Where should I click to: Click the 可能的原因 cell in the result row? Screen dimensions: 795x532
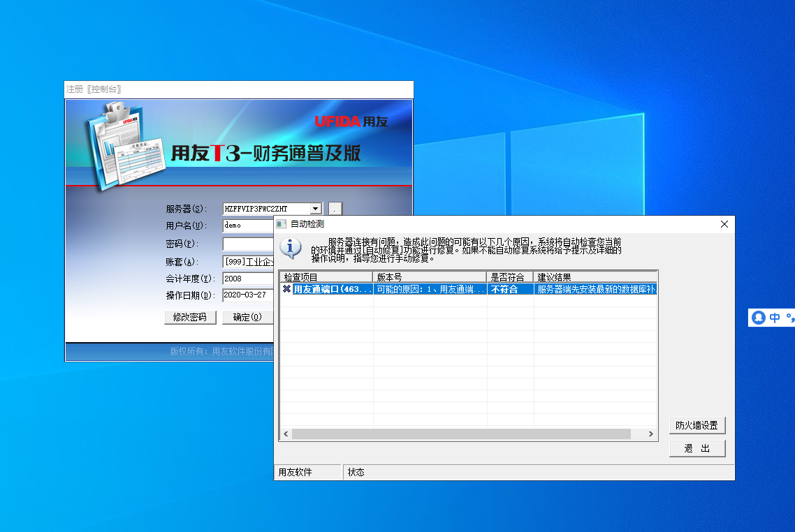430,289
